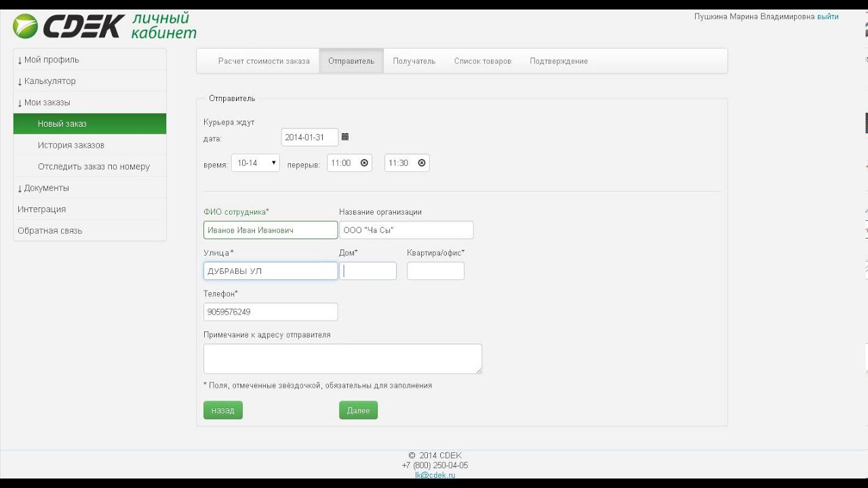Click phone number +7 (800) 250-04-05
Viewport: 868px width, 488px height.
[435, 466]
